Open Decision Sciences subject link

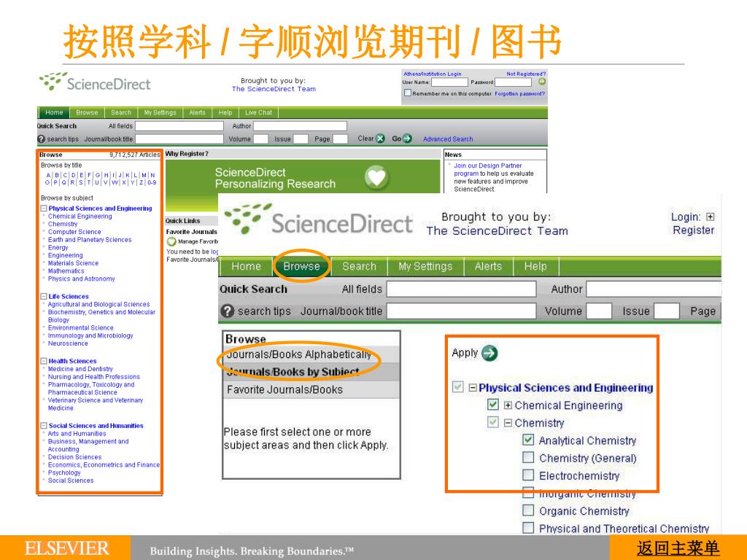tap(74, 457)
